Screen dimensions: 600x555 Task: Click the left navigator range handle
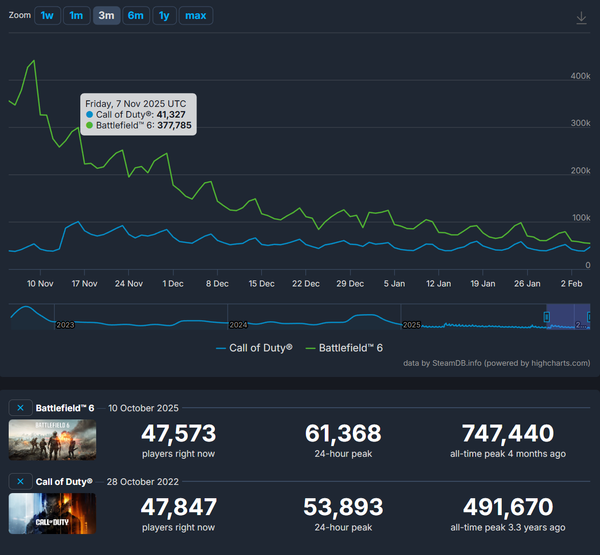547,317
